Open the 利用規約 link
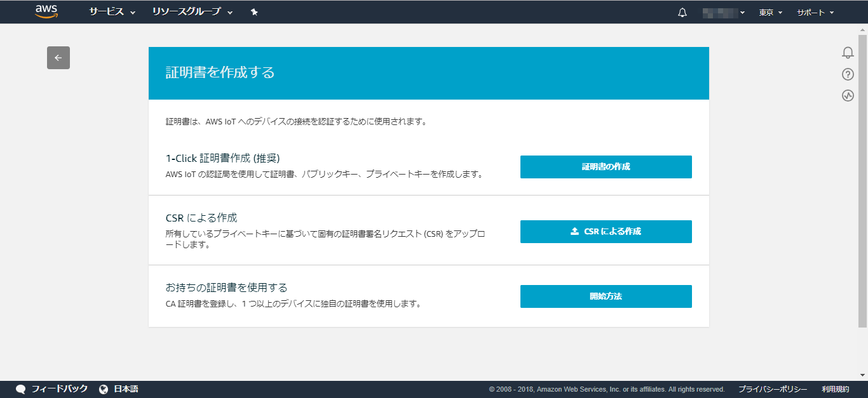Viewport: 868px width, 398px height. click(x=835, y=389)
